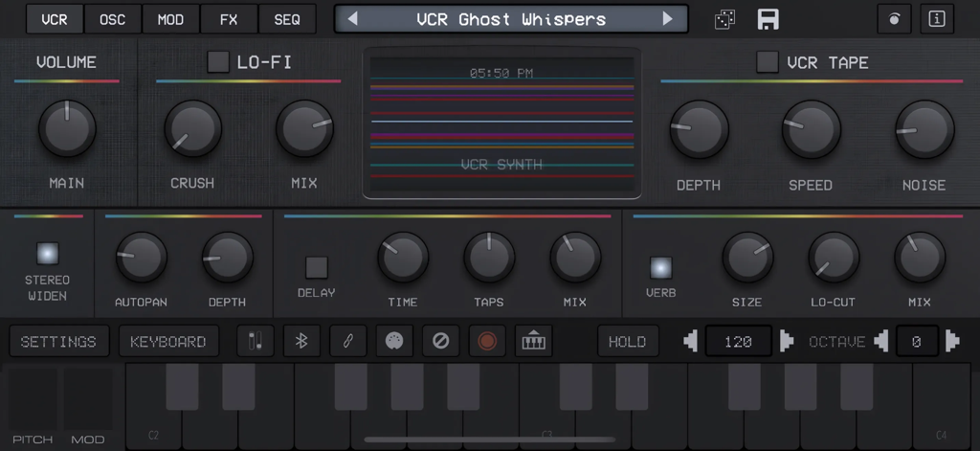Screen dimensions: 980x451
Task: Start recording with orange record icon
Action: point(487,342)
